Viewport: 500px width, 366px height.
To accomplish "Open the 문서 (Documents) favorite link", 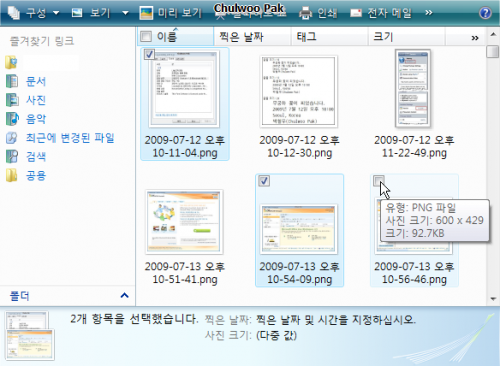I will pyautogui.click(x=36, y=81).
